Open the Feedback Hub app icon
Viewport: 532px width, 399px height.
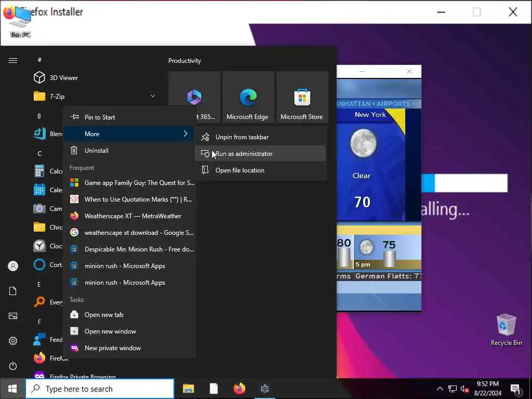pos(39,339)
